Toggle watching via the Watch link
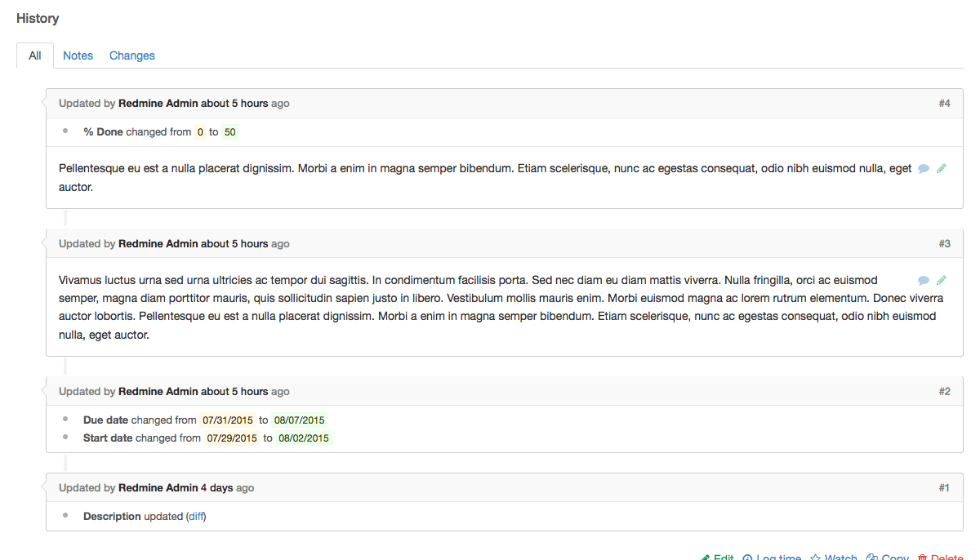The image size is (980, 560). (x=841, y=557)
